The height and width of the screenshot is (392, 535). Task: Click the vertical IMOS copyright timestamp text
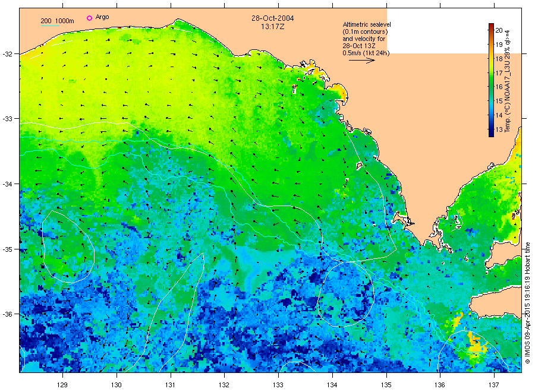point(527,303)
